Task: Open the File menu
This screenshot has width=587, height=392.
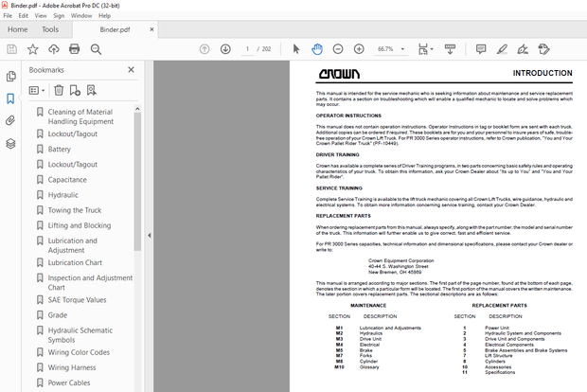Action: point(8,16)
